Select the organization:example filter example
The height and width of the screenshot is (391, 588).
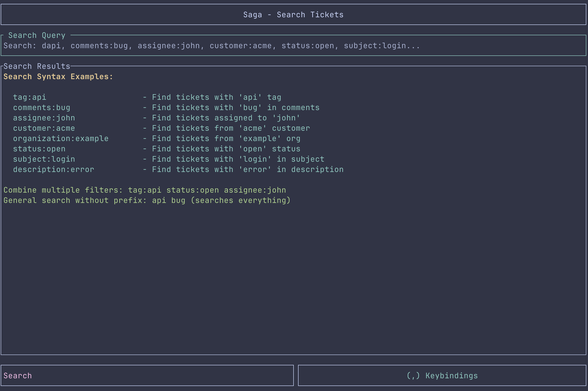click(61, 138)
